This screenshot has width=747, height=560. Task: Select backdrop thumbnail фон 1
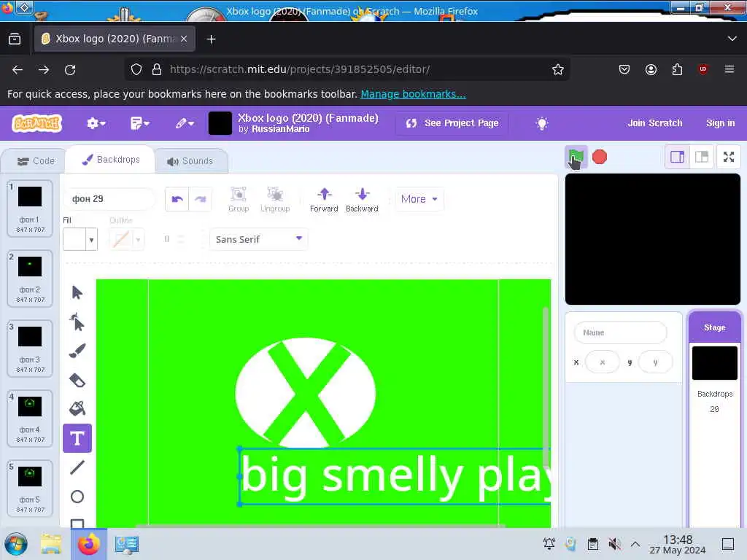[29, 208]
